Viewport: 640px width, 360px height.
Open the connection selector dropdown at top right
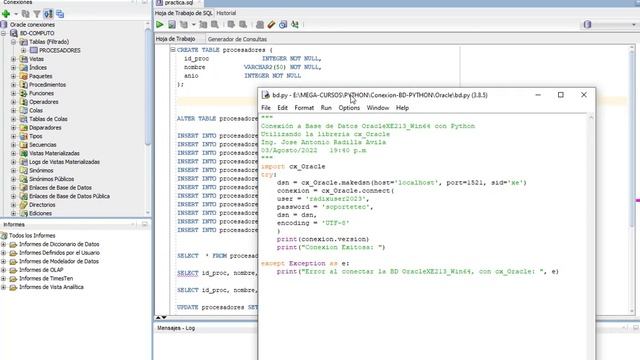[x=634, y=24]
